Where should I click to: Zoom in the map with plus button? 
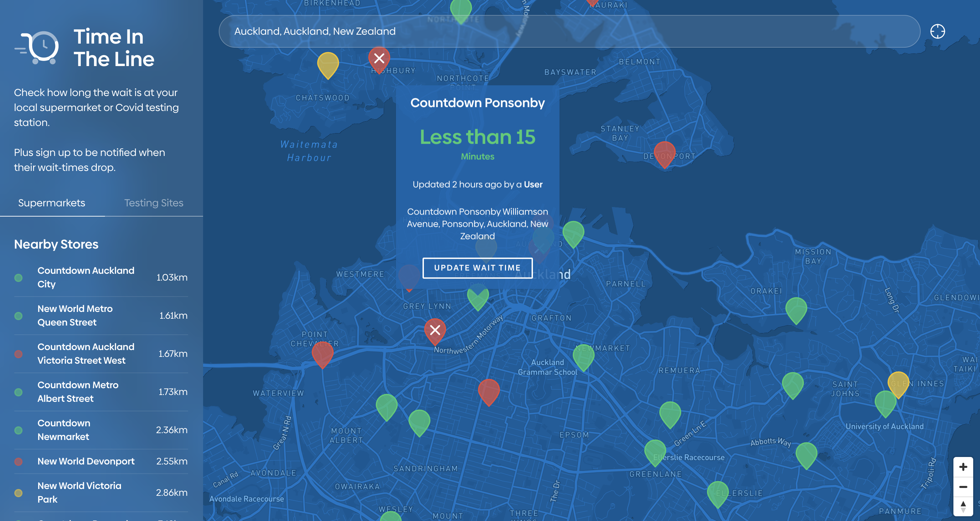pos(963,467)
